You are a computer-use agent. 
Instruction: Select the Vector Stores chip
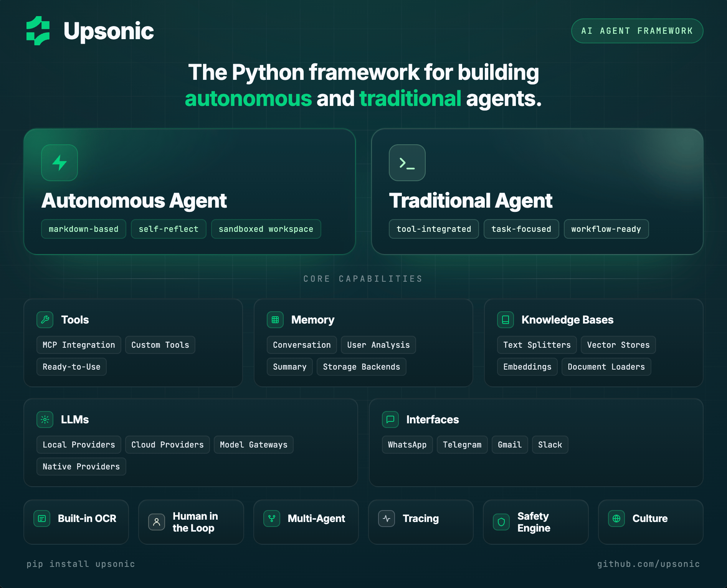(618, 345)
